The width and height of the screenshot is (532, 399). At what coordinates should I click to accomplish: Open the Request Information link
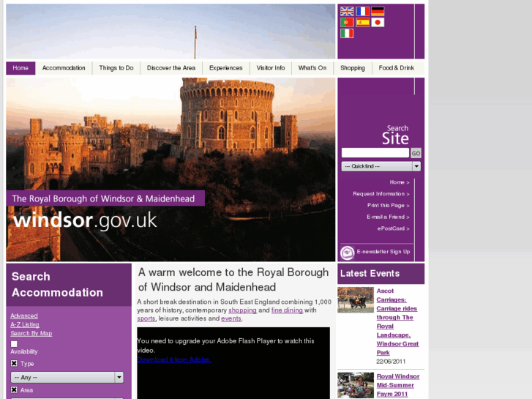click(381, 194)
